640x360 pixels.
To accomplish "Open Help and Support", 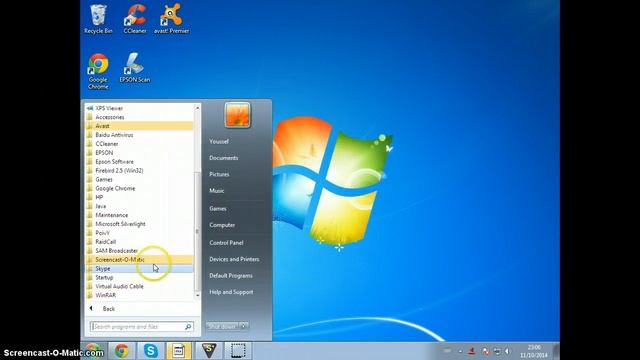I will coord(231,292).
